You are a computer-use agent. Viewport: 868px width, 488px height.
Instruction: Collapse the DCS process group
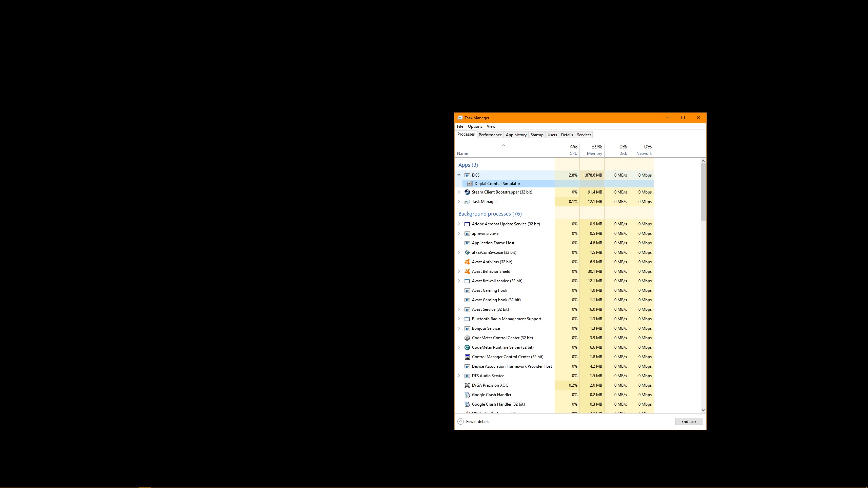(x=459, y=175)
